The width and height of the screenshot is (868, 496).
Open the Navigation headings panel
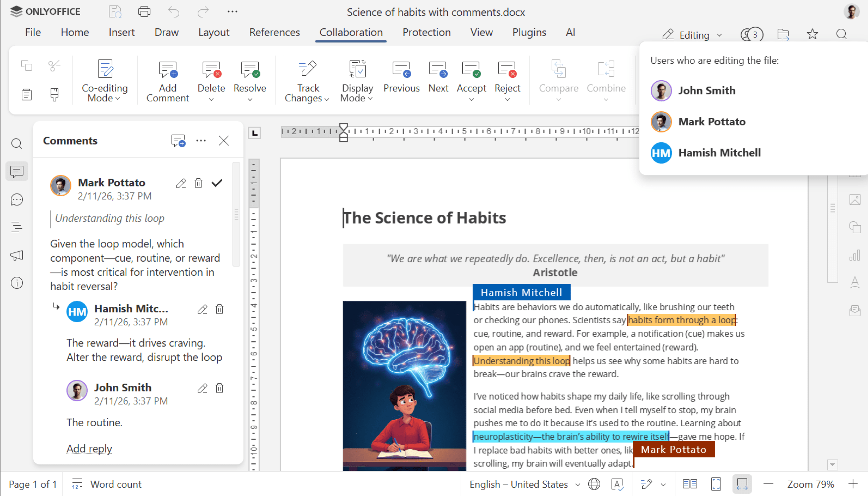point(17,227)
